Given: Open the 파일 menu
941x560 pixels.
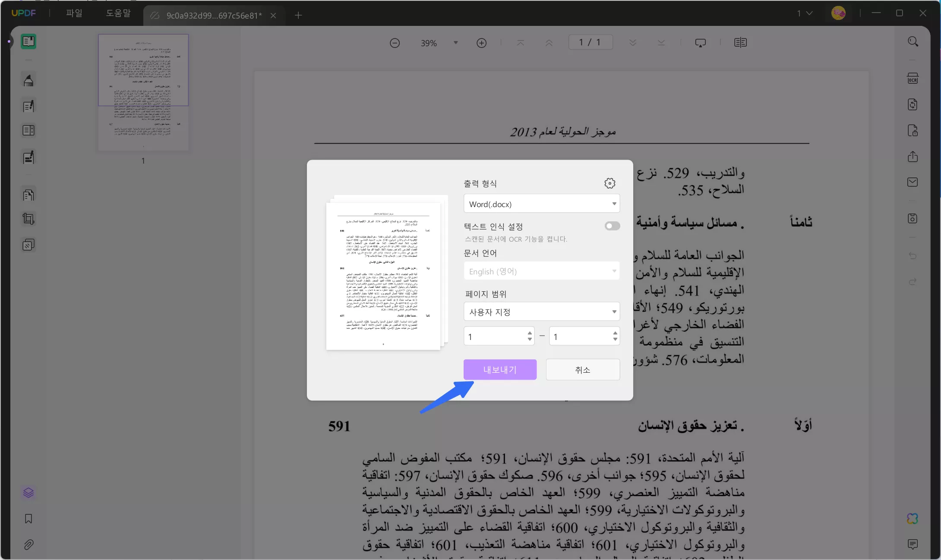Looking at the screenshot, I should [74, 13].
